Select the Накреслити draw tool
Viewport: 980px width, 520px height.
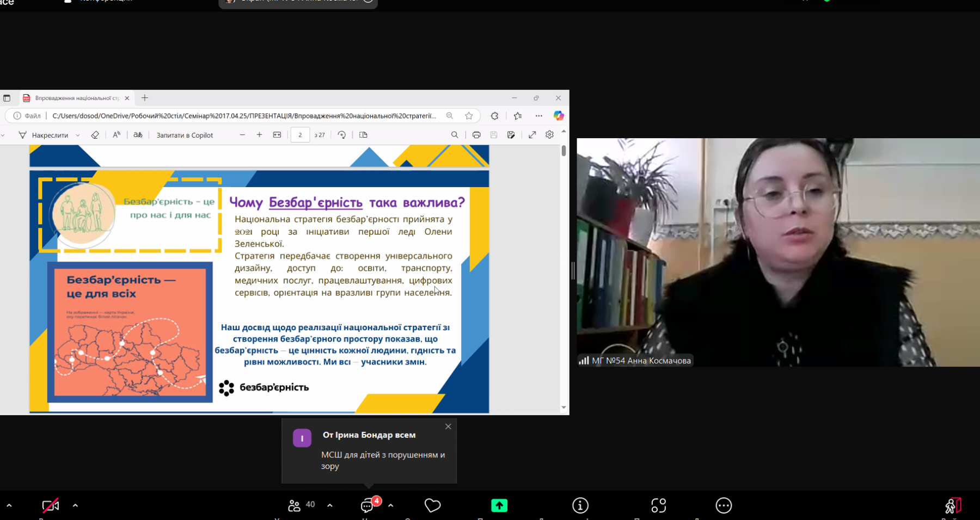[44, 135]
